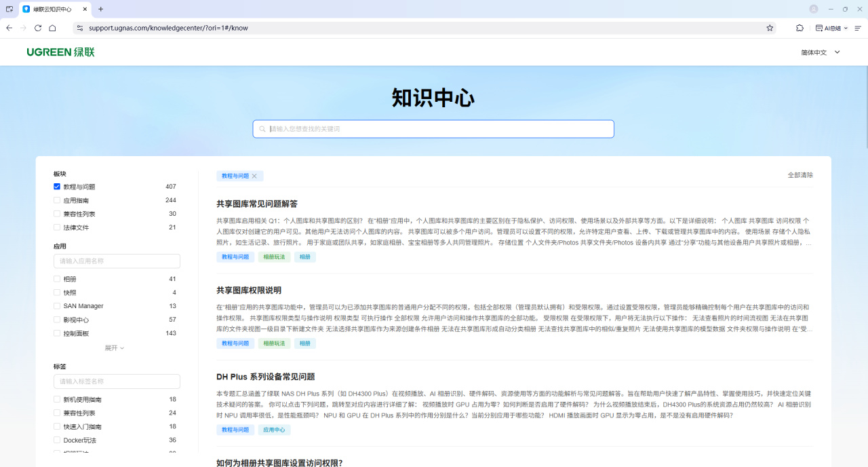Check the Docker玩法 tag checkbox
868x467 pixels.
click(57, 440)
